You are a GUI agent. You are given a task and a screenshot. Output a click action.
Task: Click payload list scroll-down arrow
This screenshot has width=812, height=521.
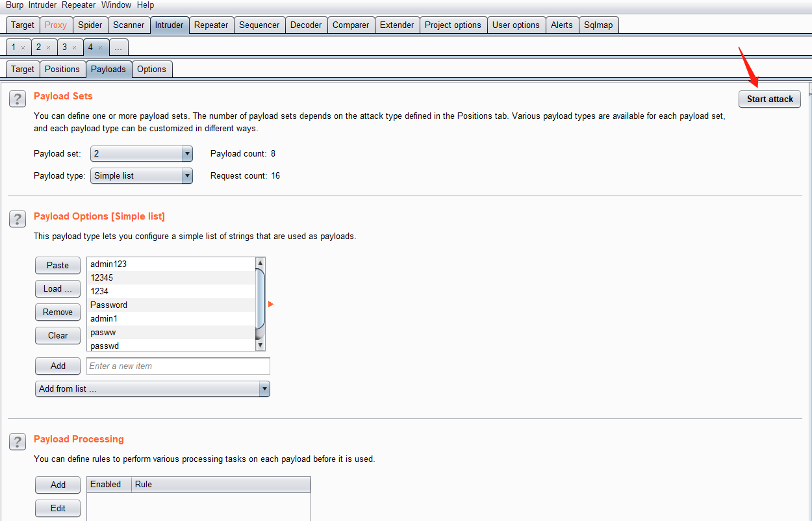(260, 346)
